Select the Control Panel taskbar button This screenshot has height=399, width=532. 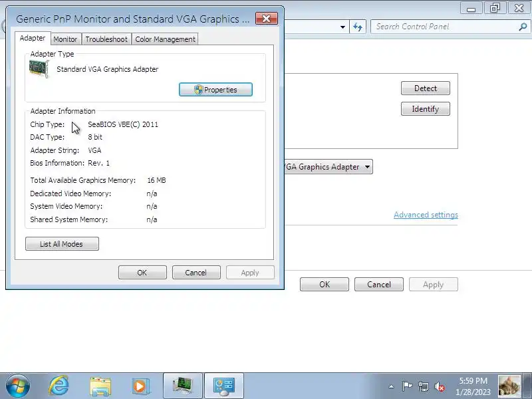click(224, 386)
